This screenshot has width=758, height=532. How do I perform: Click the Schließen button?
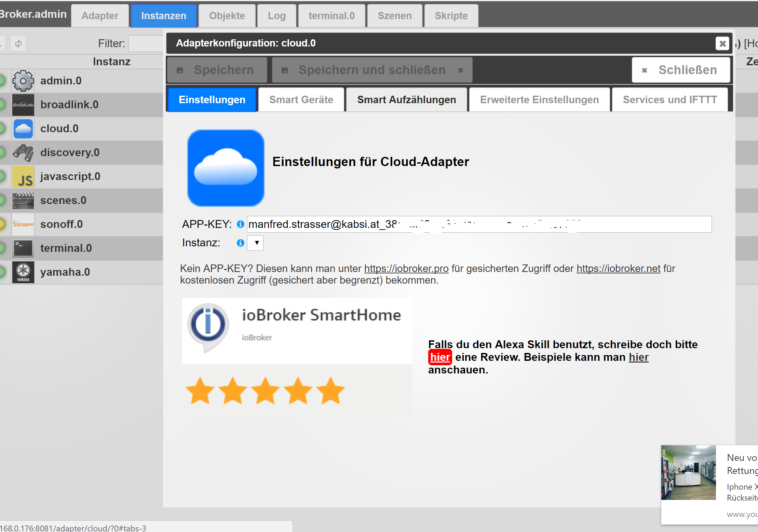[x=681, y=70]
